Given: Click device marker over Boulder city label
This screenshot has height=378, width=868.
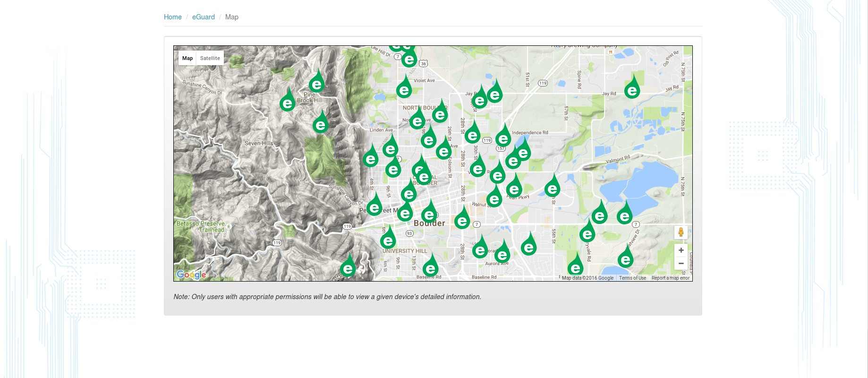Looking at the screenshot, I should [x=429, y=212].
